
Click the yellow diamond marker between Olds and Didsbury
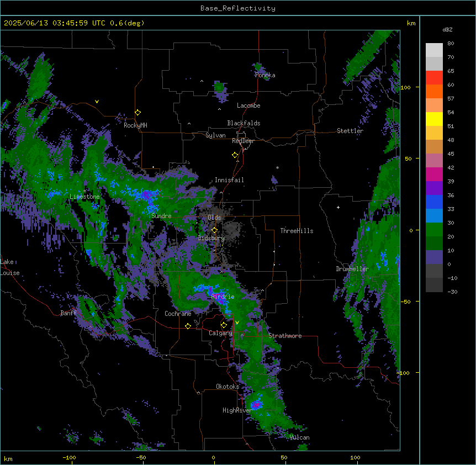214,230
